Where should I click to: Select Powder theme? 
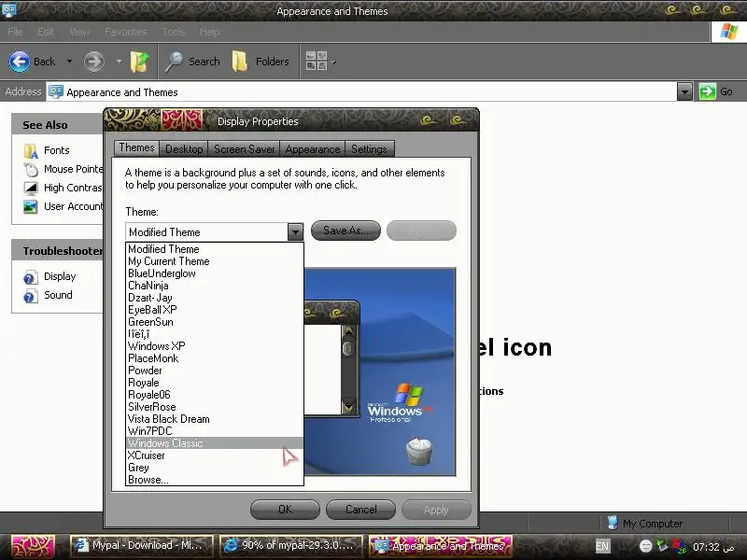(x=215, y=371)
